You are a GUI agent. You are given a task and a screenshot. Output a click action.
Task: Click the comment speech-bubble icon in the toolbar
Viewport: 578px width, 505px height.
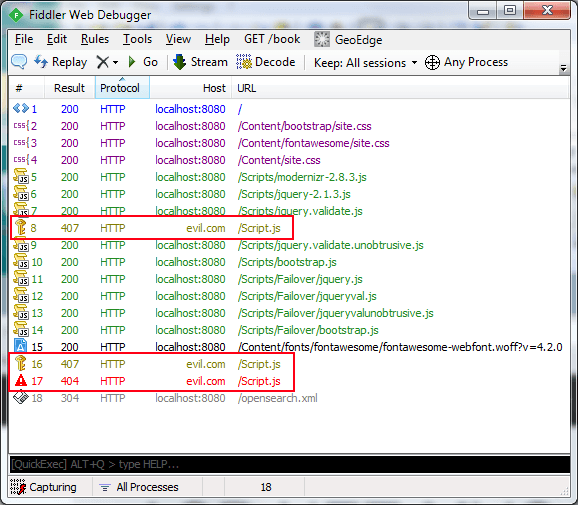pos(19,62)
